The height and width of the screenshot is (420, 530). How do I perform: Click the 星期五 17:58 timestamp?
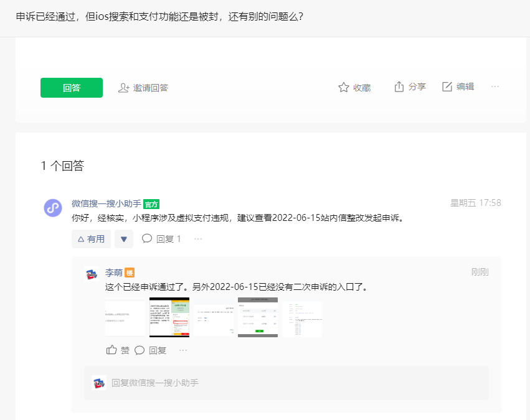click(x=476, y=203)
